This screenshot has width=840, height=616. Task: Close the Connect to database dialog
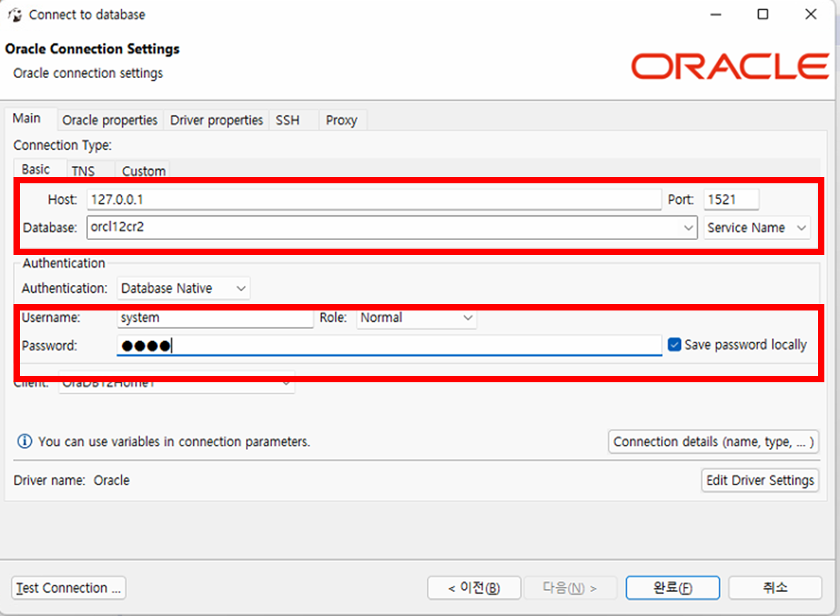(811, 14)
